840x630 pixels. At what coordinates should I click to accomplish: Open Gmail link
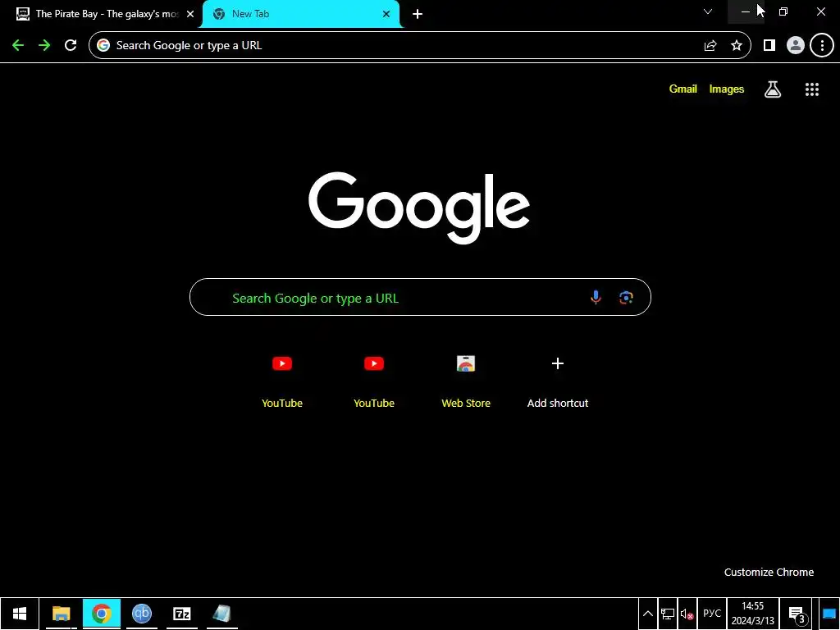(x=683, y=89)
